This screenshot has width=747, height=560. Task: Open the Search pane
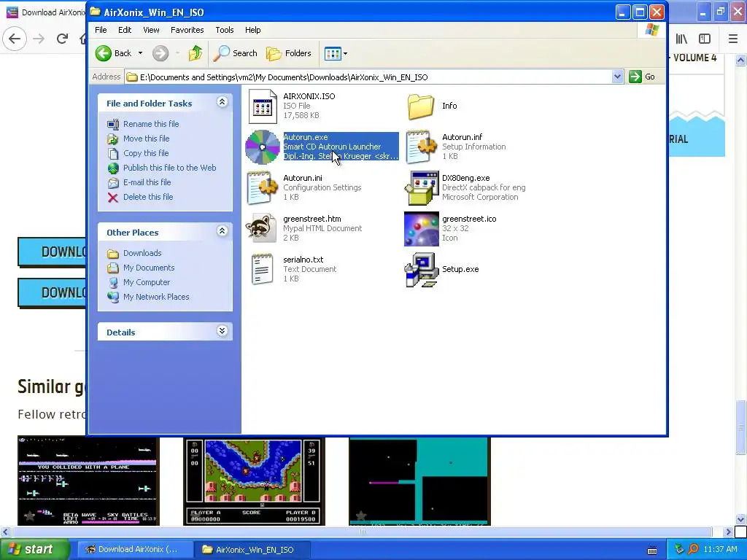coord(235,53)
